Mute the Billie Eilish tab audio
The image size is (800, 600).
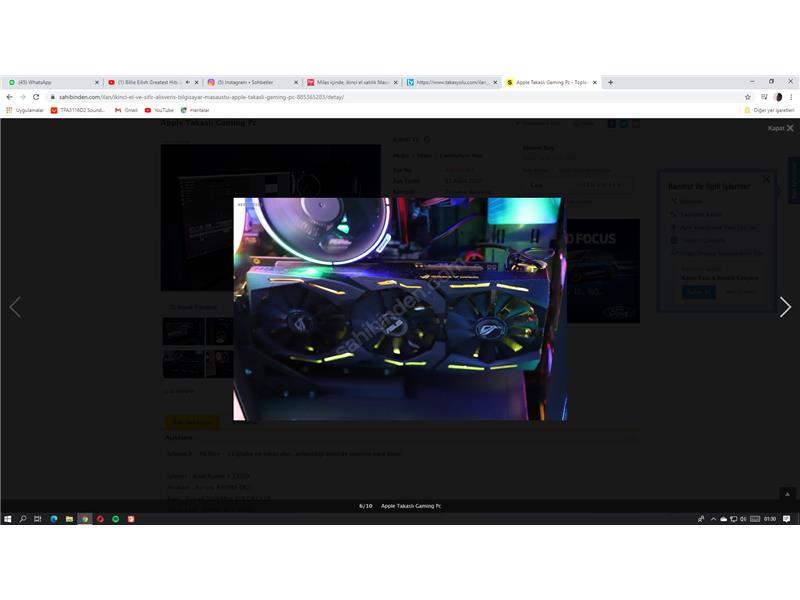click(x=187, y=82)
